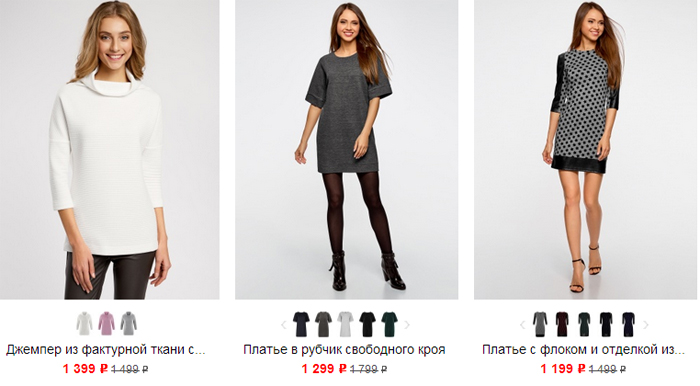This screenshot has width=700, height=386.
Task: Show previous colors for ribbed dress
Action: [284, 325]
